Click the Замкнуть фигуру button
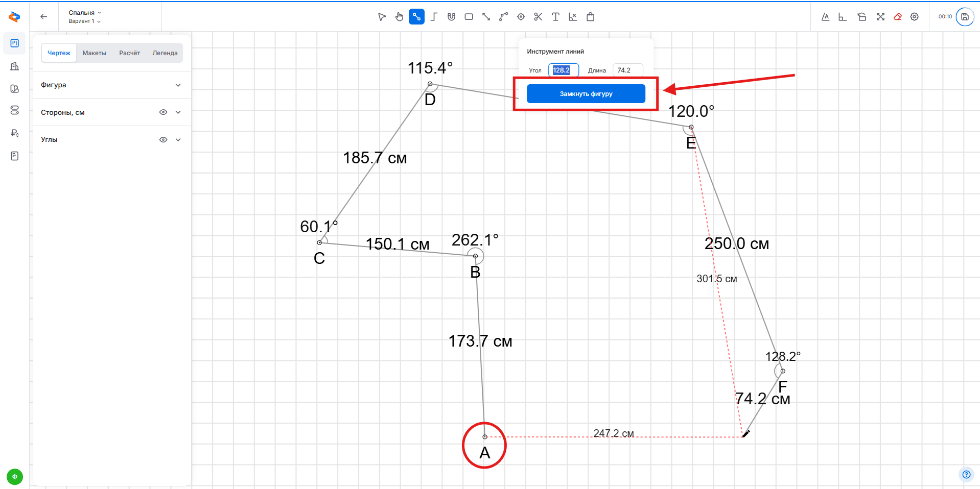This screenshot has width=980, height=489. point(586,94)
